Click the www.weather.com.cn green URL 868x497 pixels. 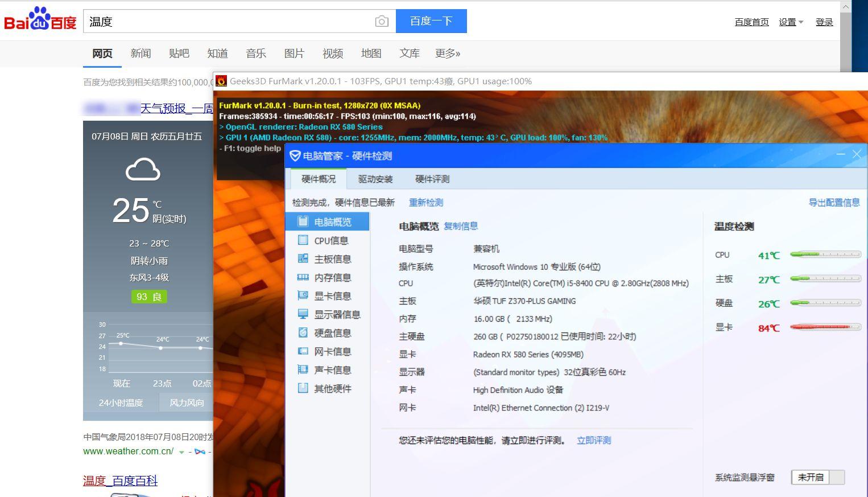129,451
